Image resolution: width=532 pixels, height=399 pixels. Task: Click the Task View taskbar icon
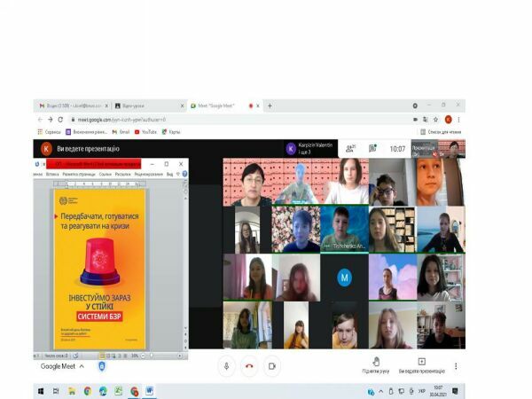tap(56, 391)
